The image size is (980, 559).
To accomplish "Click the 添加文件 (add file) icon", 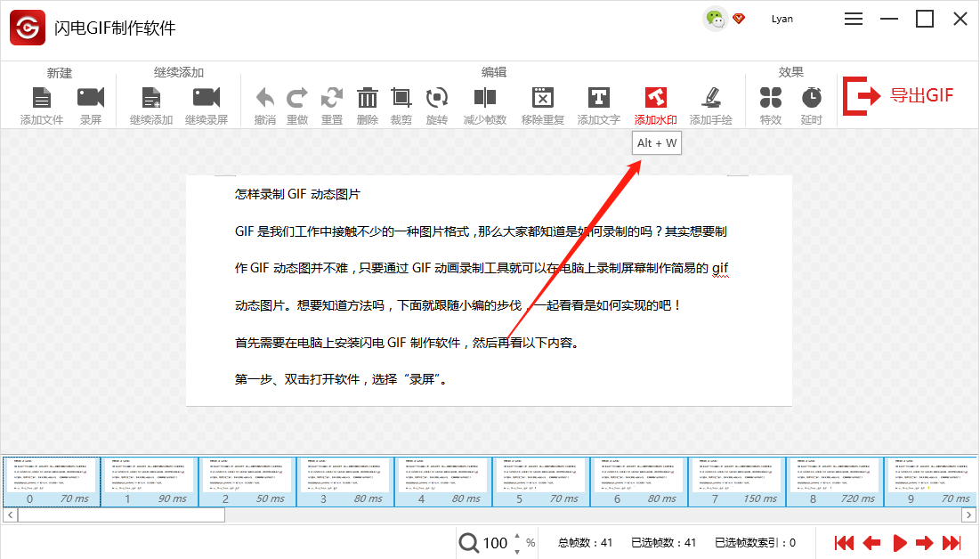I will coord(41,98).
